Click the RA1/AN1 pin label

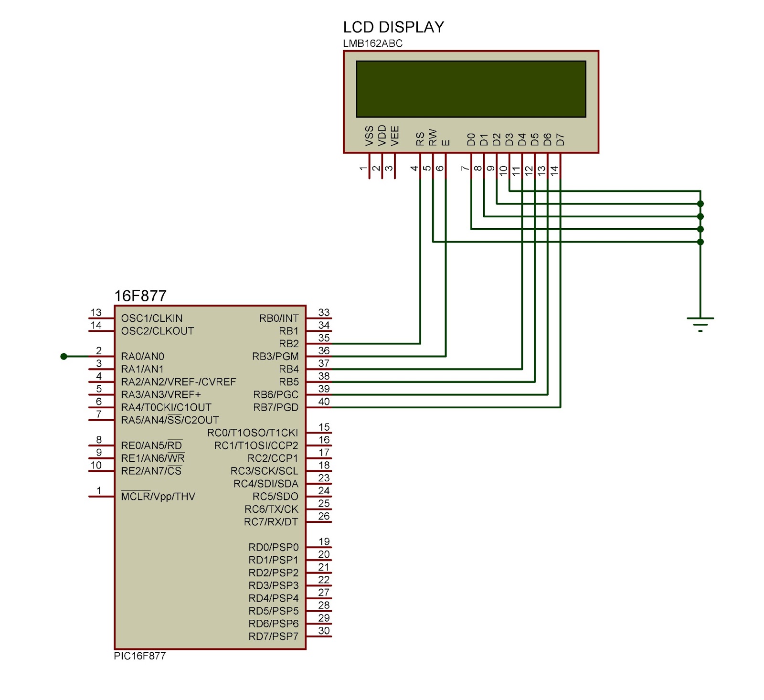(142, 369)
